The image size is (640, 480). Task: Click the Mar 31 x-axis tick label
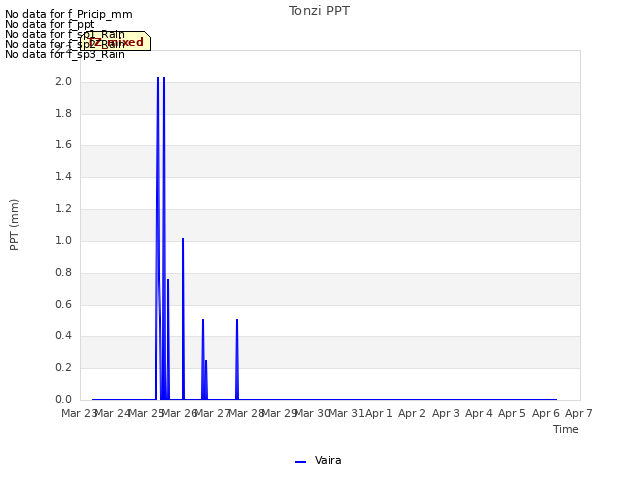pyautogui.click(x=346, y=413)
